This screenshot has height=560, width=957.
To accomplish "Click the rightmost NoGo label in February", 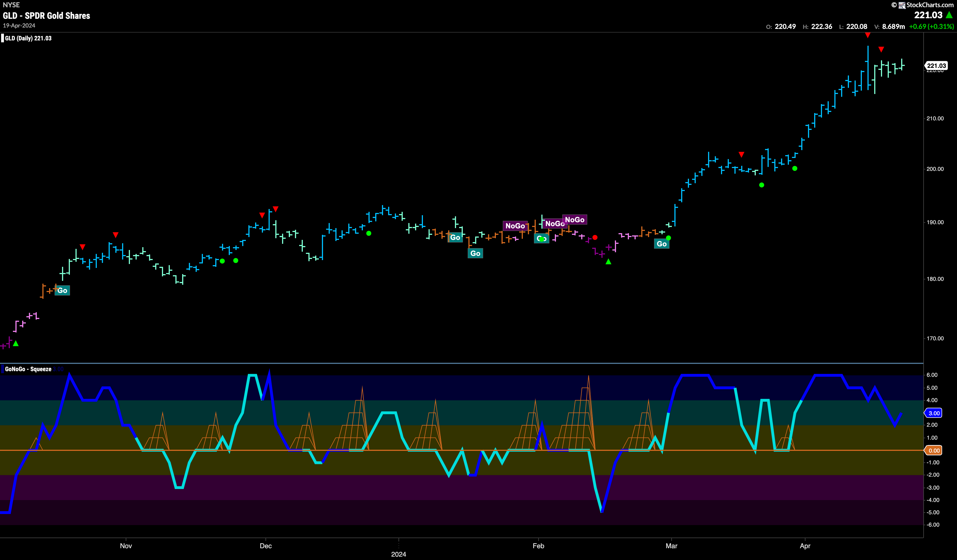I will click(574, 219).
